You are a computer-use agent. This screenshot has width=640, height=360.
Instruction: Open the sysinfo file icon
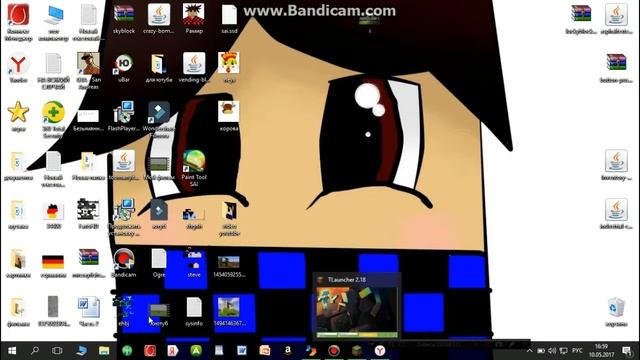click(x=194, y=311)
